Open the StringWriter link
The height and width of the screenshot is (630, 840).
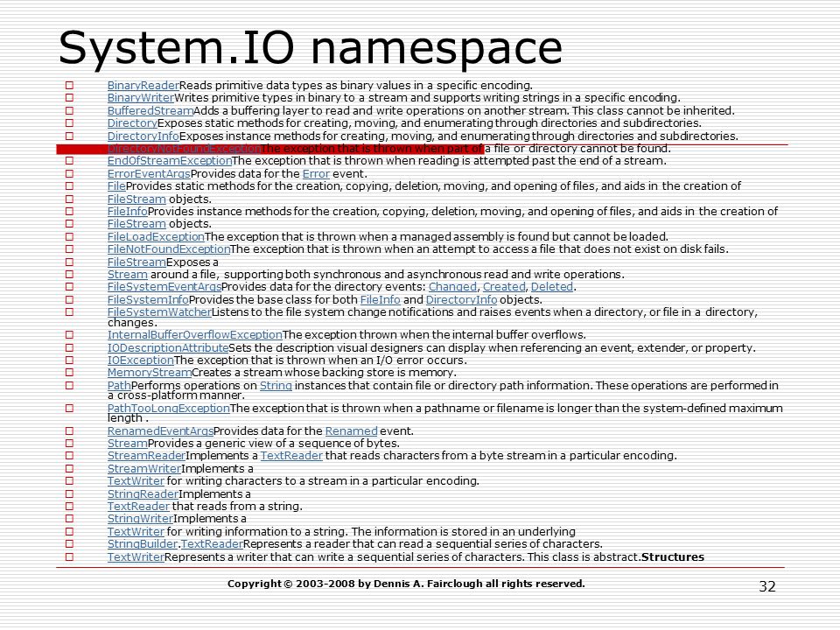coord(140,519)
